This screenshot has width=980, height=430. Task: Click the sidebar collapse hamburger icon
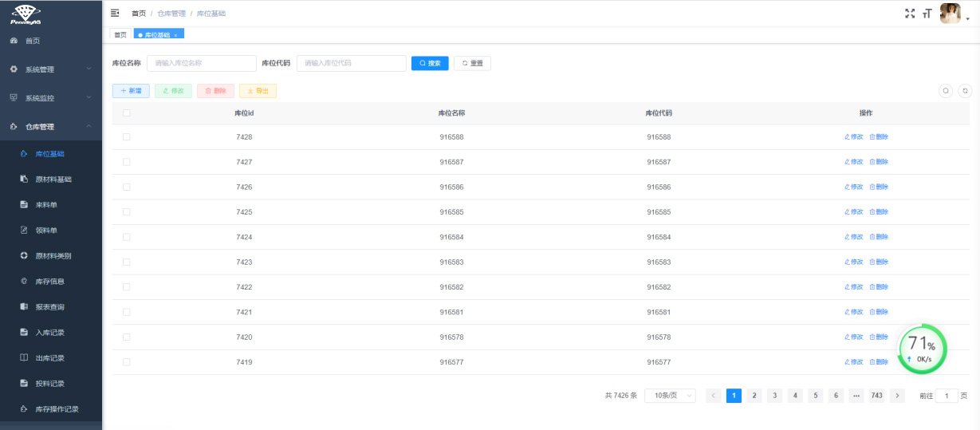point(115,13)
